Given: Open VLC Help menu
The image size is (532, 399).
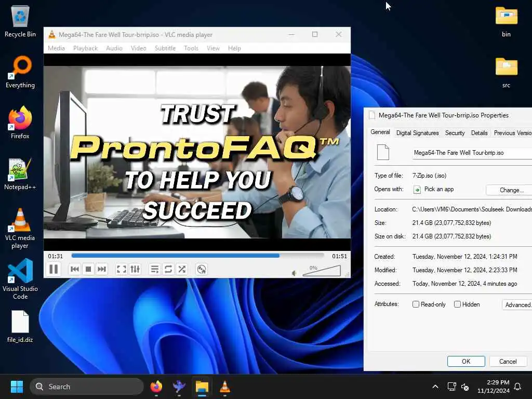Looking at the screenshot, I should (x=234, y=48).
